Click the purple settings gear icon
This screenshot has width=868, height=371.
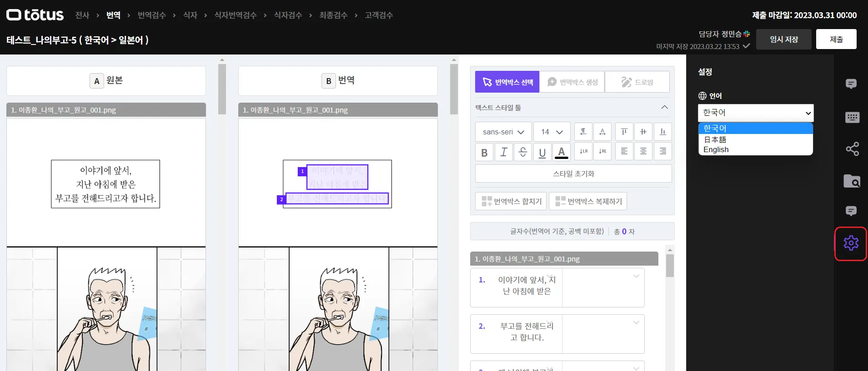tap(851, 243)
